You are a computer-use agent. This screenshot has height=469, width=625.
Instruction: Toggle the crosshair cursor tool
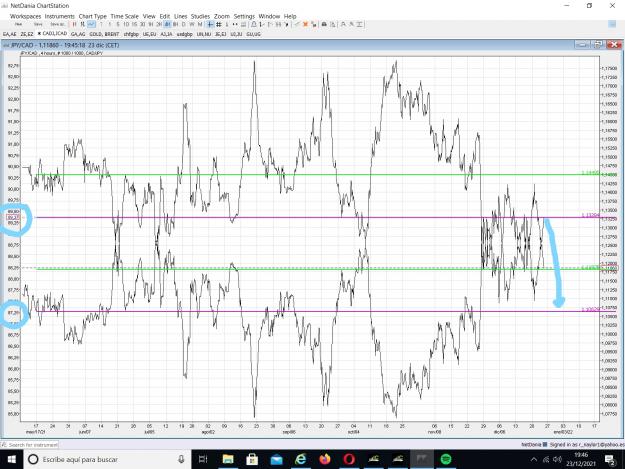(x=210, y=24)
